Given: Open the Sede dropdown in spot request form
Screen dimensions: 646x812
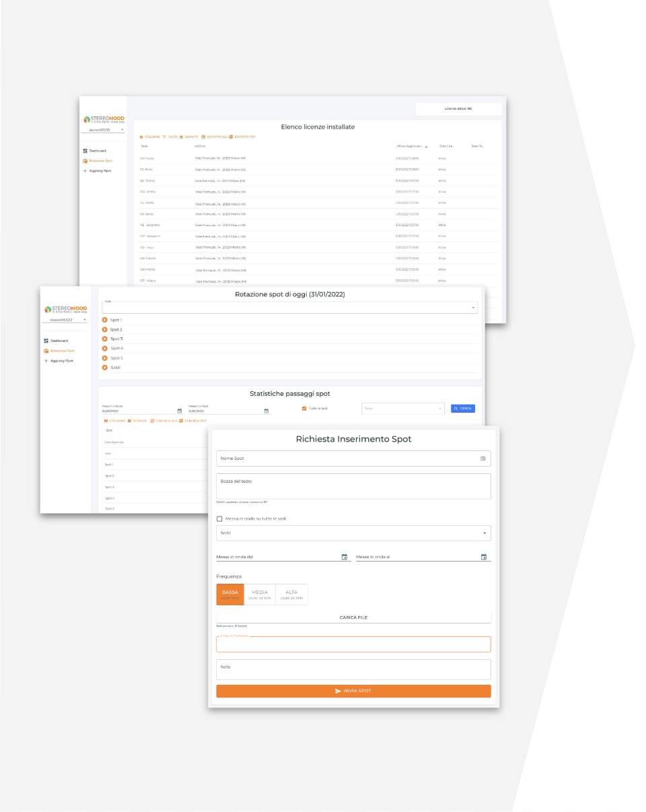Looking at the screenshot, I should click(x=484, y=533).
